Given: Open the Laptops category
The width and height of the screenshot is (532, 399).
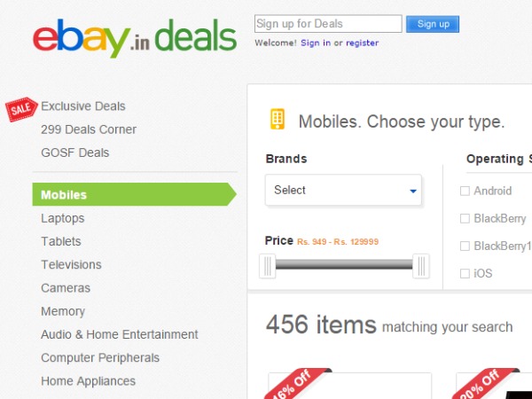Looking at the screenshot, I should coord(63,218).
